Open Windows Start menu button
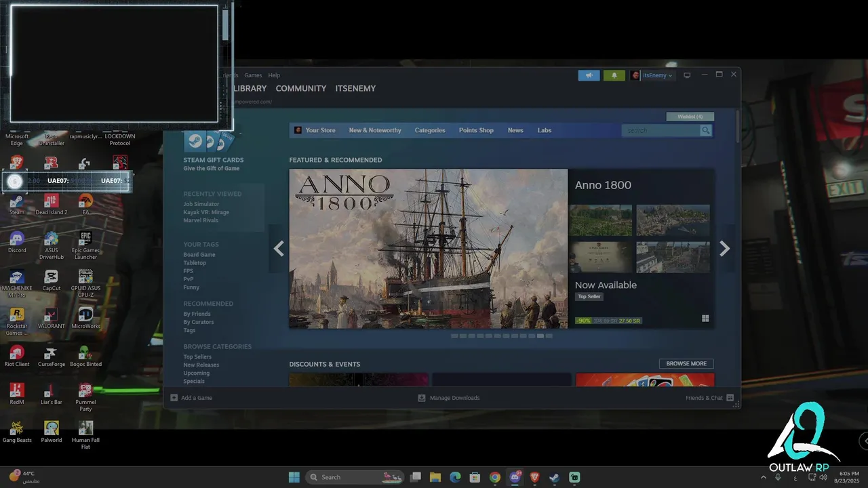Viewport: 868px width, 488px height. coord(294,477)
